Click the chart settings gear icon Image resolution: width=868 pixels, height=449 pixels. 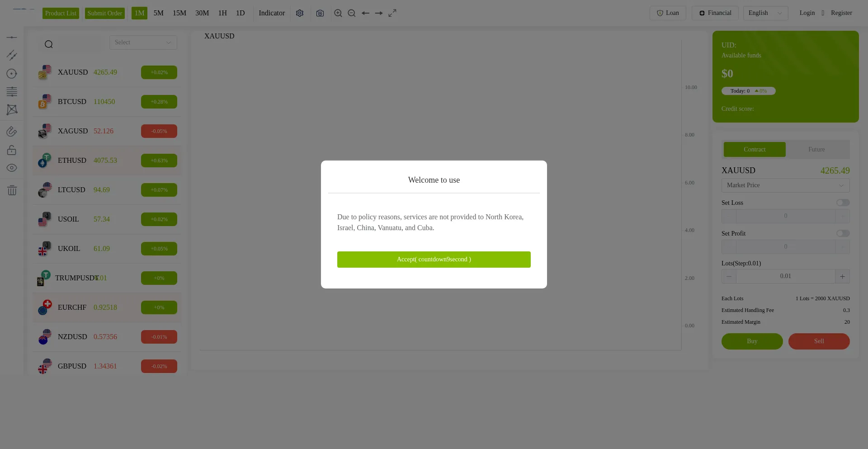[300, 13]
